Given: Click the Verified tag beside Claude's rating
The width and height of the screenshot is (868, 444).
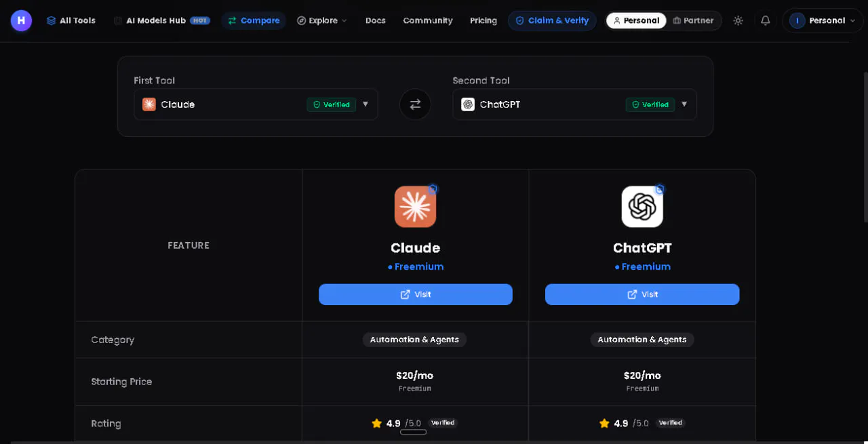Looking at the screenshot, I should pyautogui.click(x=443, y=423).
